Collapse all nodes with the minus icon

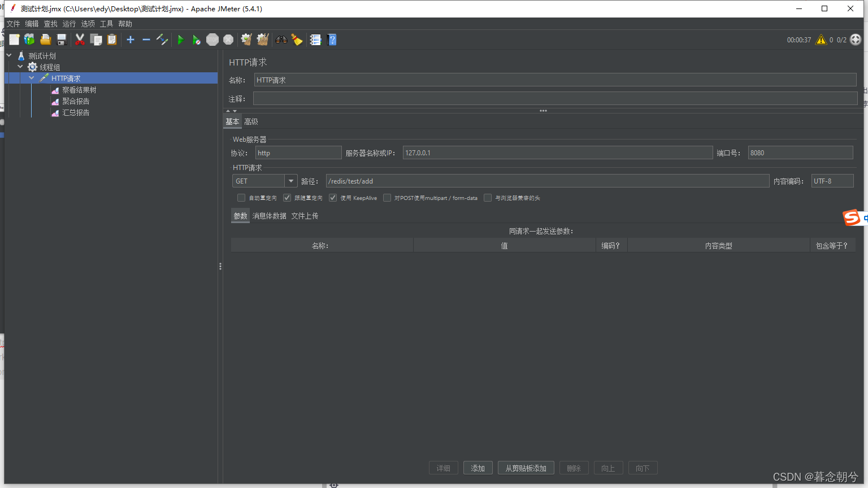(x=146, y=40)
